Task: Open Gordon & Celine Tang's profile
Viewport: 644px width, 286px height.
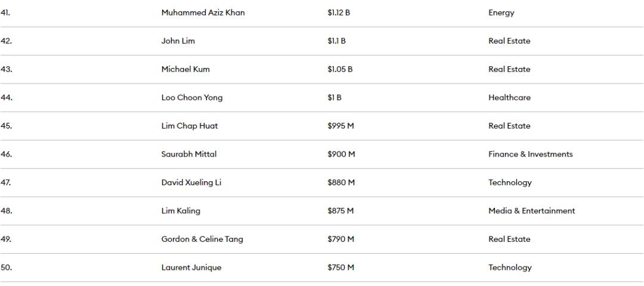Action: click(x=202, y=239)
